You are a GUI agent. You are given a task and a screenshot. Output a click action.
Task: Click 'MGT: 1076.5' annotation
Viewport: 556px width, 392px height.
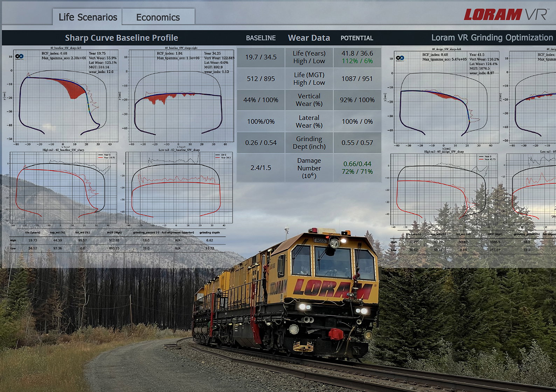[x=480, y=68]
